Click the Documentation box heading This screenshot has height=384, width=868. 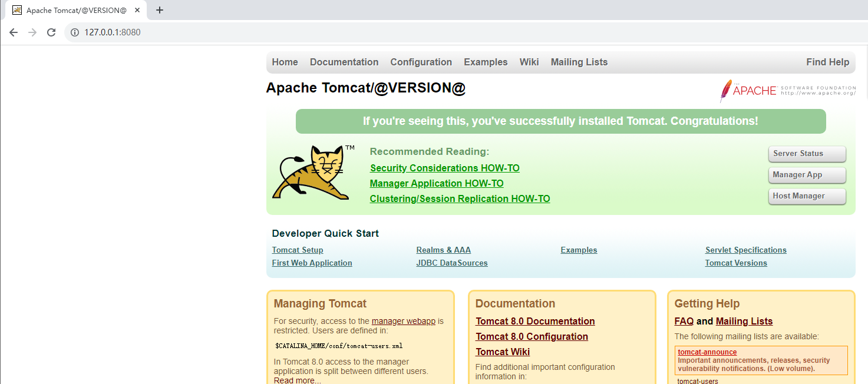point(516,303)
